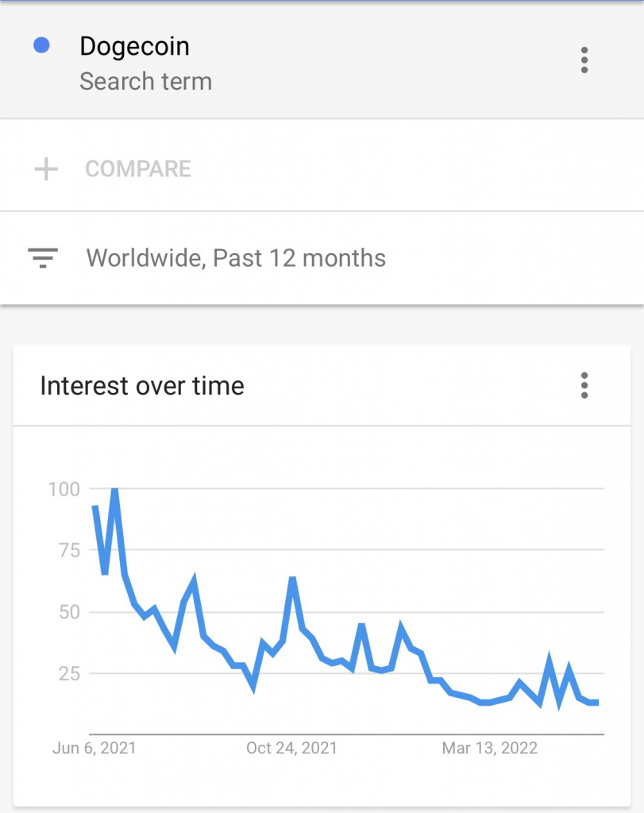Click the 100 value on y-axis
Viewport: 644px width, 813px height.
tap(64, 489)
